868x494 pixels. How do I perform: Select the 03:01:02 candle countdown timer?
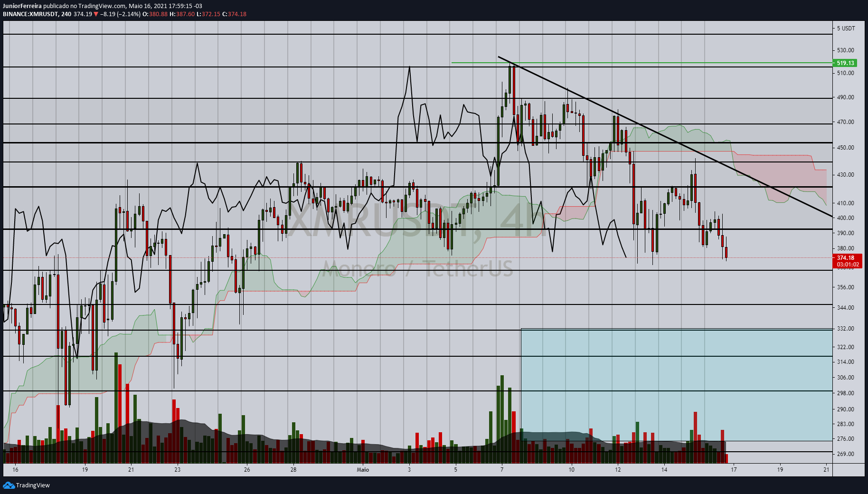tap(847, 265)
